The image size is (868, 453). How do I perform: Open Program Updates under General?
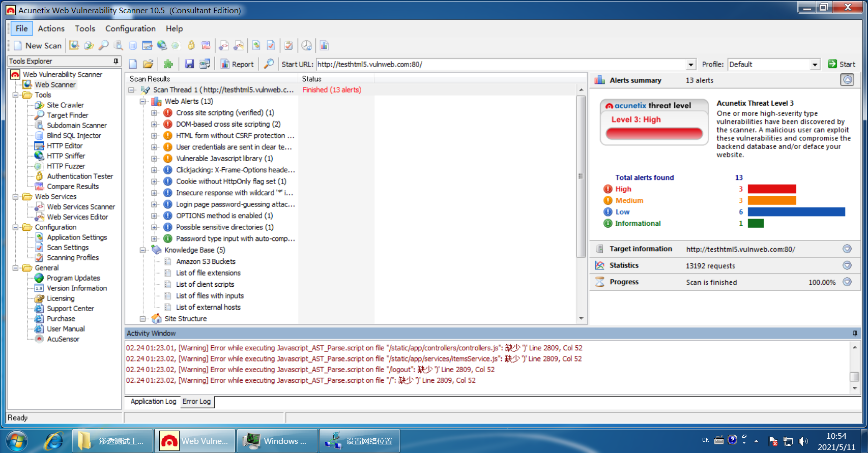[x=73, y=278]
